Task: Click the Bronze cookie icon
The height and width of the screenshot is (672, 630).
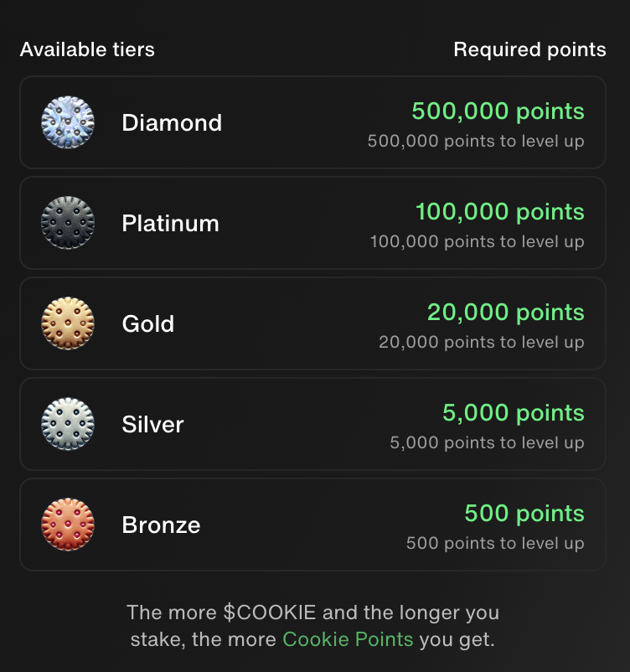Action: coord(68,525)
